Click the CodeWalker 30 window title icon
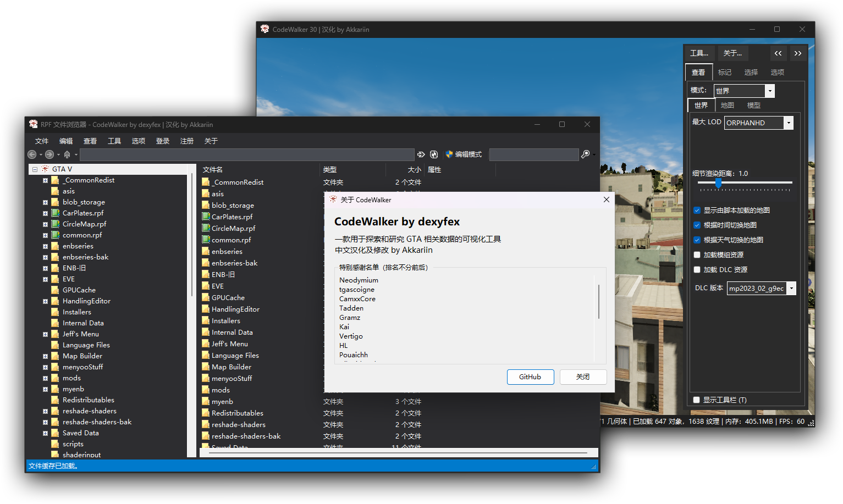843x504 pixels. coord(265,29)
